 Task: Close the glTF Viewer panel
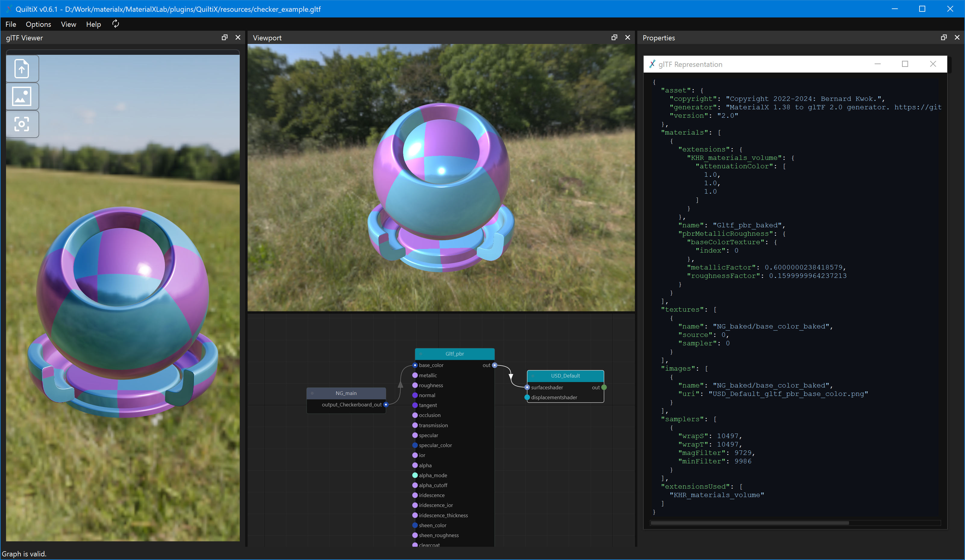click(x=238, y=38)
